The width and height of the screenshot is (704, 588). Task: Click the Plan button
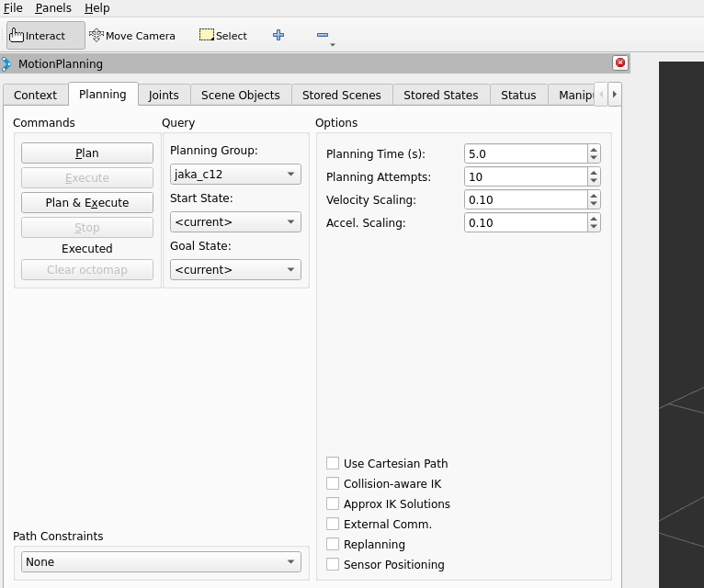87,153
